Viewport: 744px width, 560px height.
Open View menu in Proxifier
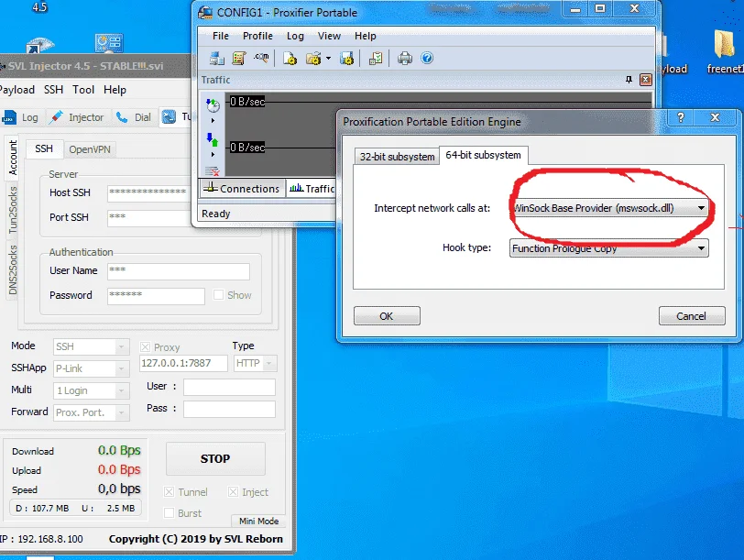coord(329,36)
